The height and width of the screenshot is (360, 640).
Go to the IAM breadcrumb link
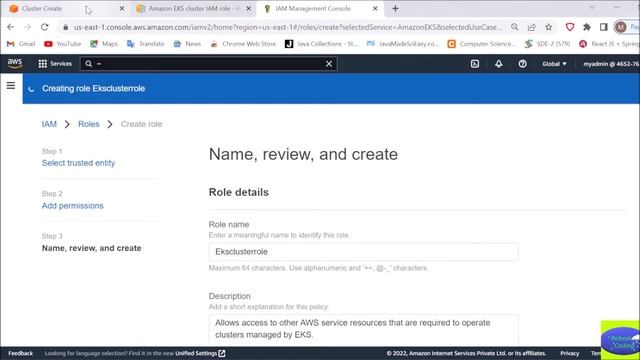click(49, 124)
